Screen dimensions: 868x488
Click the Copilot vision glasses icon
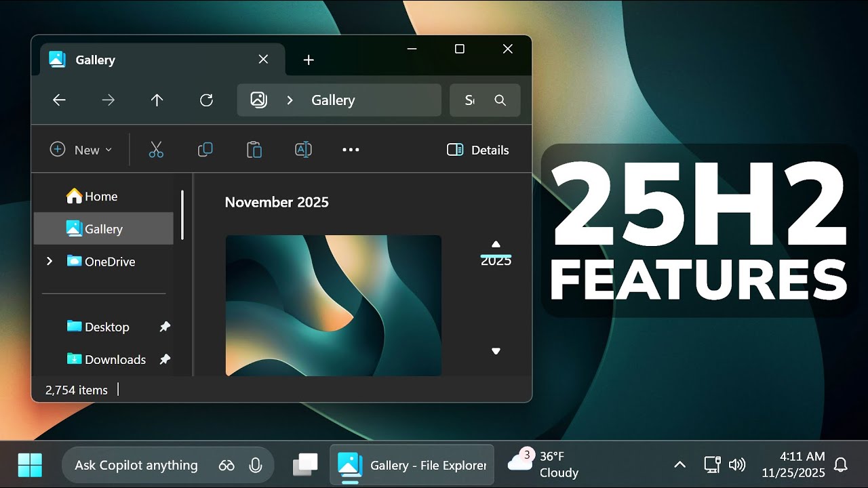coord(226,465)
